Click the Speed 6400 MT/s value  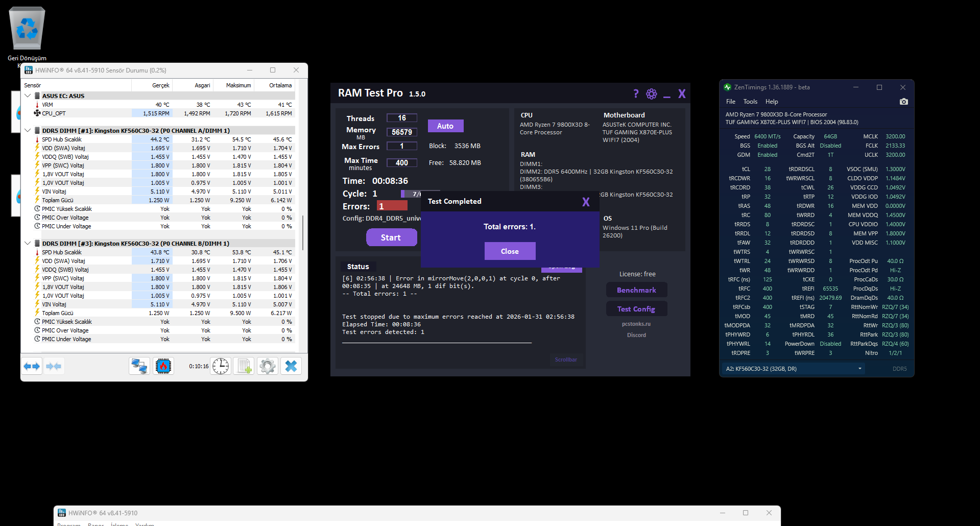768,136
